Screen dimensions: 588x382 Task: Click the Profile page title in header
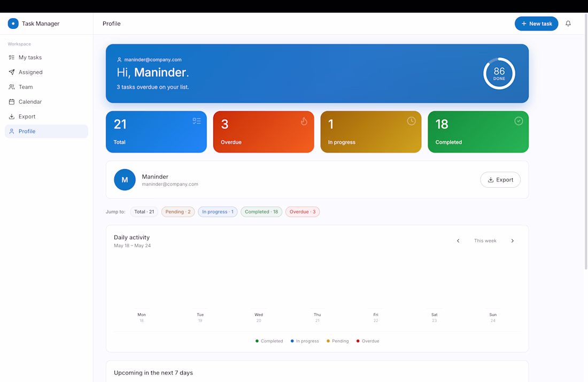click(112, 24)
